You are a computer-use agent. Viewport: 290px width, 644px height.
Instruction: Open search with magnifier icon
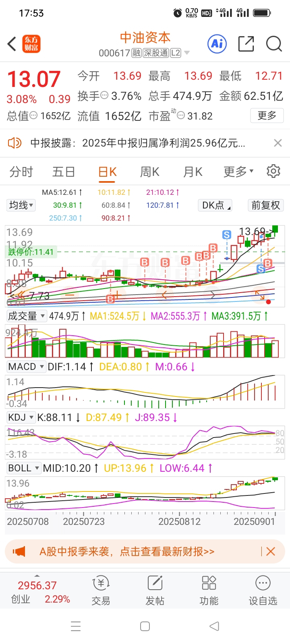coord(274,43)
